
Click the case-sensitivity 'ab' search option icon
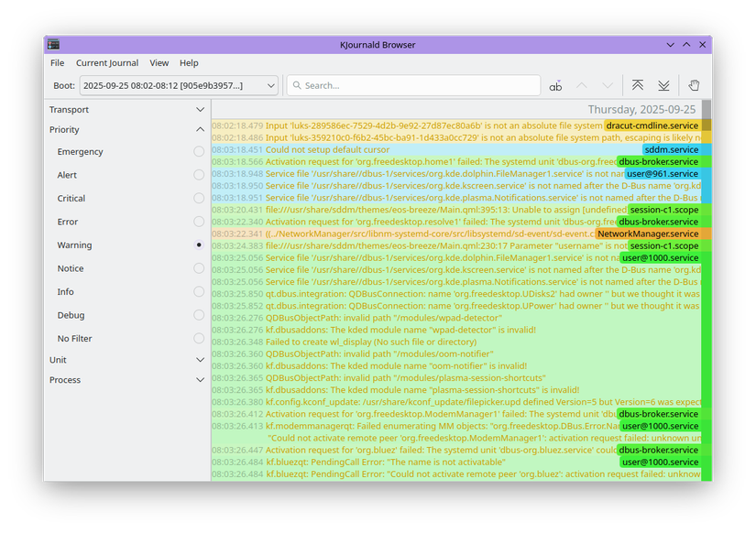pos(555,84)
